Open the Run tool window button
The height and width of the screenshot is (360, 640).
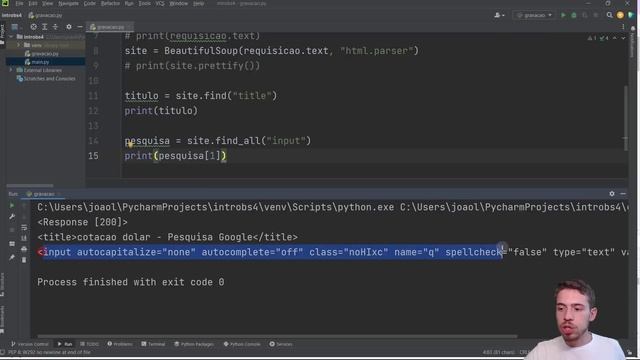click(x=65, y=344)
